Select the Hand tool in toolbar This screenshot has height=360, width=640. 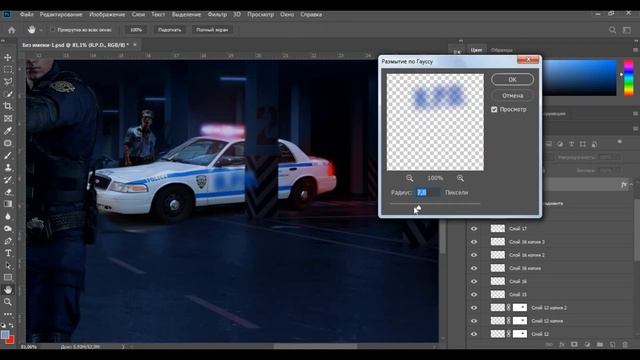[8, 290]
